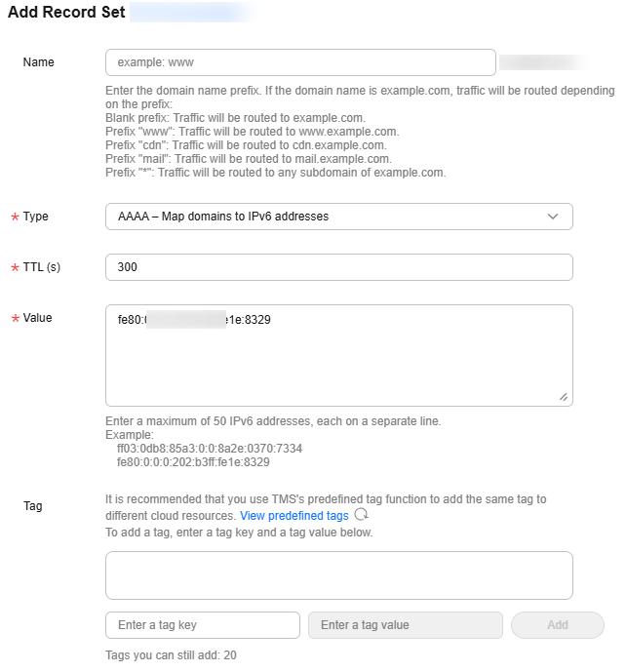Click the Prefix "www" routing hint line
This screenshot has height=672, width=626.
pos(252,132)
